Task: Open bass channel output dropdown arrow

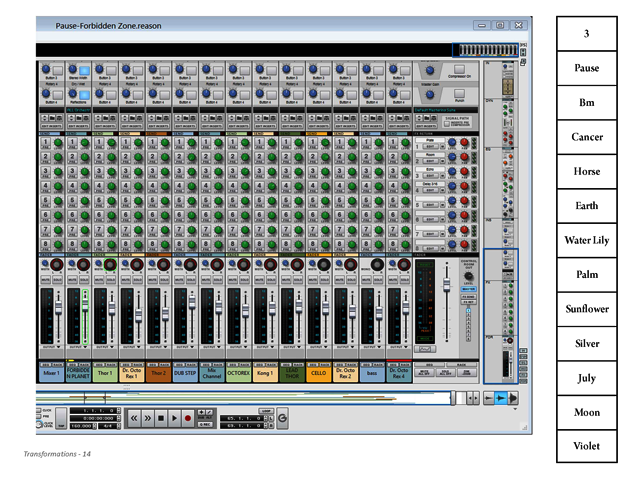Action: tap(379, 347)
